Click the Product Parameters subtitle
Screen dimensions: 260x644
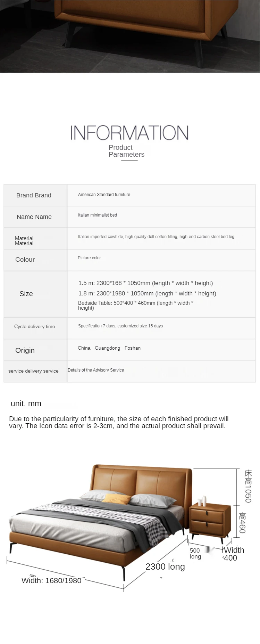pos(126,151)
